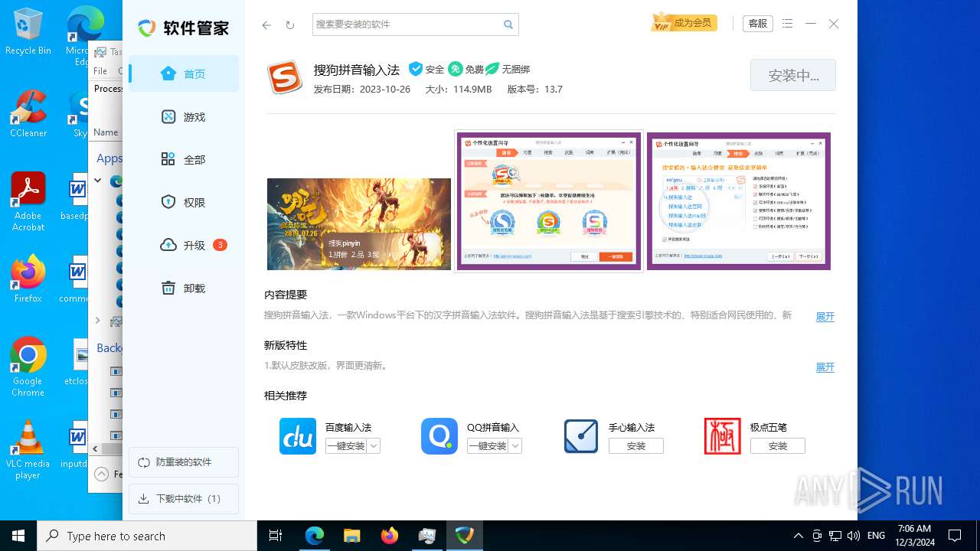Viewport: 980px width, 551px height.
Task: Click the back arrow in 软件管家
Action: [x=266, y=24]
